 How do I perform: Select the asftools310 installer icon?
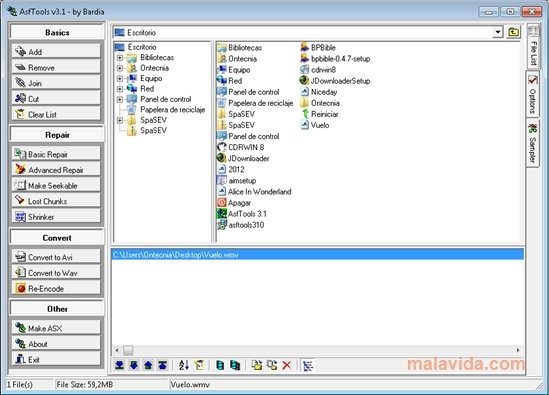222,225
